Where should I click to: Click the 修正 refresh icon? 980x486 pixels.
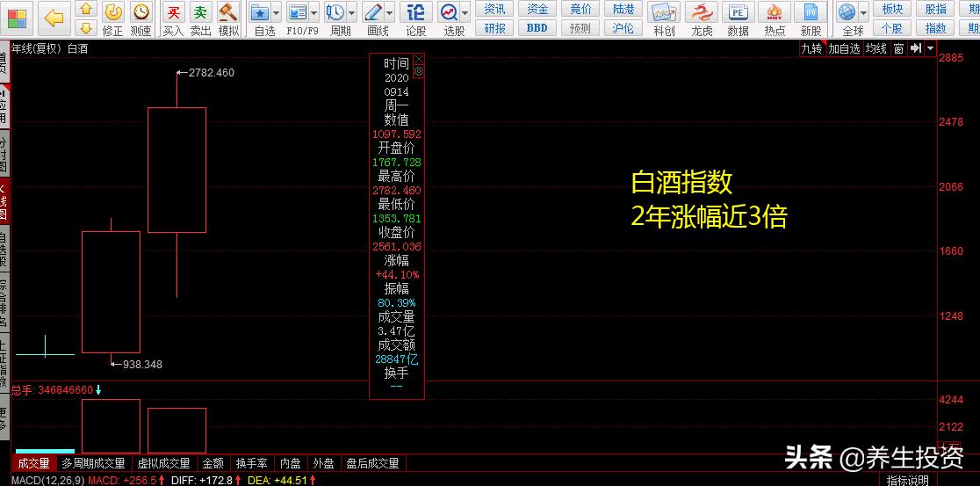[113, 12]
